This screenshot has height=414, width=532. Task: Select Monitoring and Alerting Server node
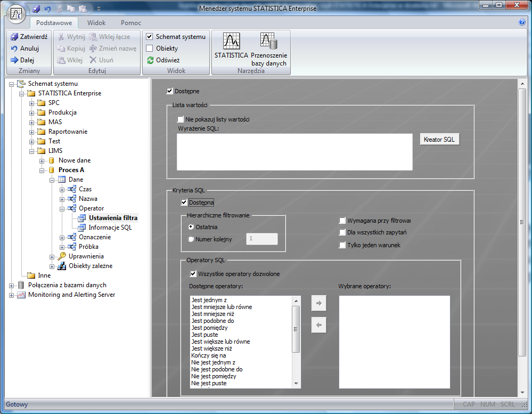tap(71, 295)
